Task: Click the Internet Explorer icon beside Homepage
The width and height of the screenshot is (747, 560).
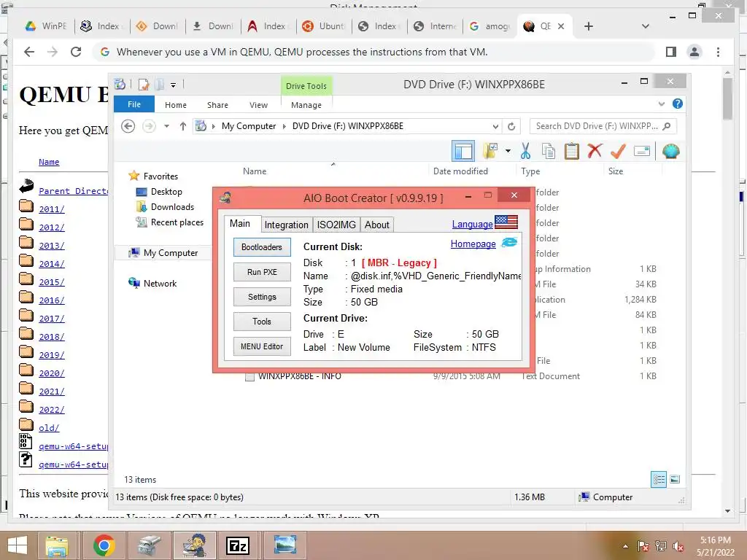Action: pyautogui.click(x=509, y=242)
